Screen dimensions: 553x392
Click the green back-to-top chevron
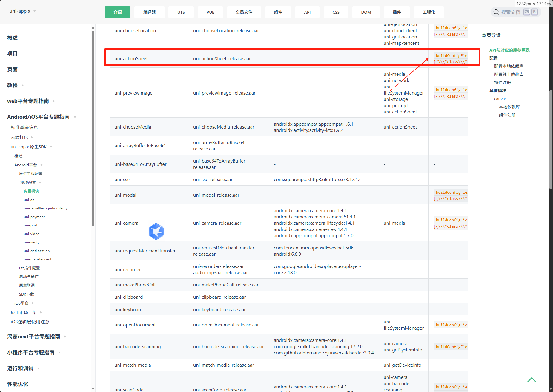click(532, 380)
